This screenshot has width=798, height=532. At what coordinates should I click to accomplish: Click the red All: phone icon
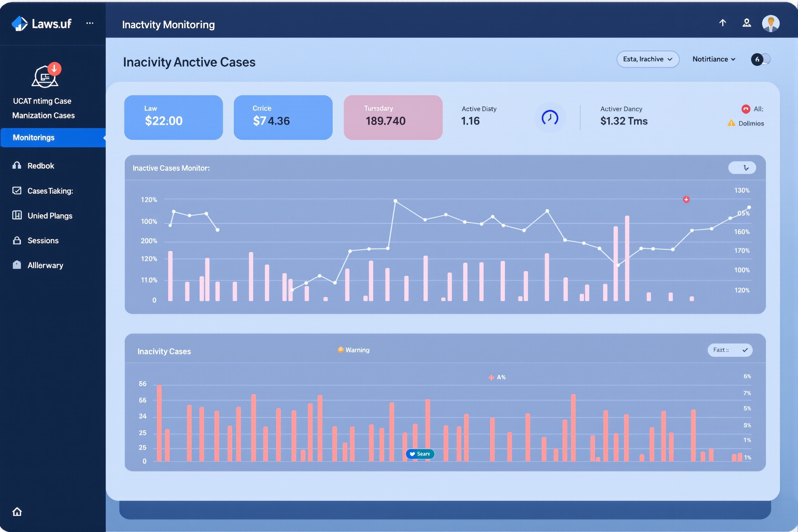(x=746, y=109)
